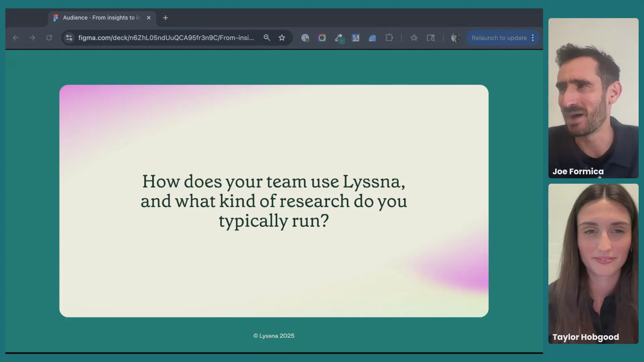The width and height of the screenshot is (644, 362).
Task: Open the zoom magnifier icon in address bar
Action: point(267,38)
